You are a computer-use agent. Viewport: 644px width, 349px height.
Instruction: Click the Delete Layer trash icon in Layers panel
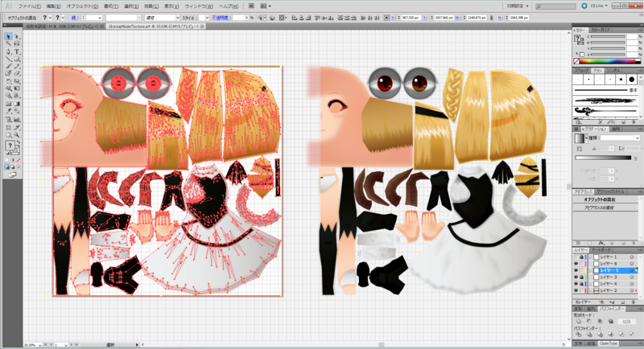coord(633,302)
